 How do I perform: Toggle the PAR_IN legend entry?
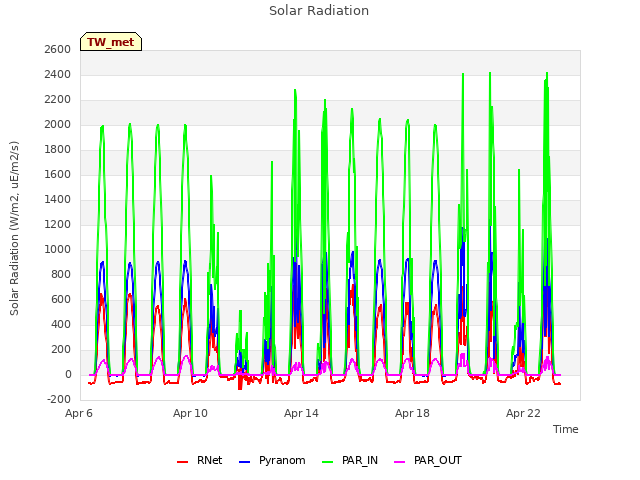350,460
